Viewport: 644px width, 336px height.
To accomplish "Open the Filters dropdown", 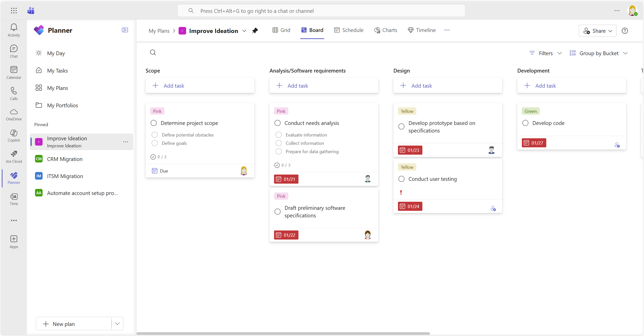I will tap(546, 53).
